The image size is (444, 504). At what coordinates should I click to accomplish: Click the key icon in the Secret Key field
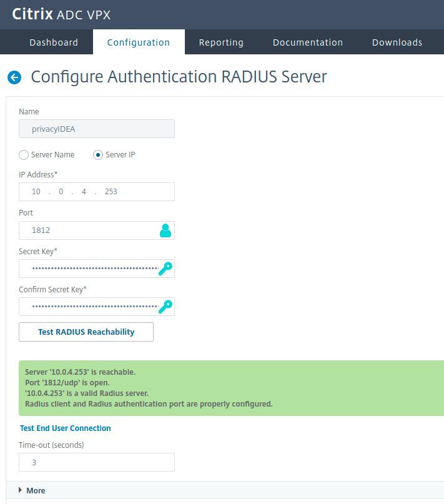165,269
